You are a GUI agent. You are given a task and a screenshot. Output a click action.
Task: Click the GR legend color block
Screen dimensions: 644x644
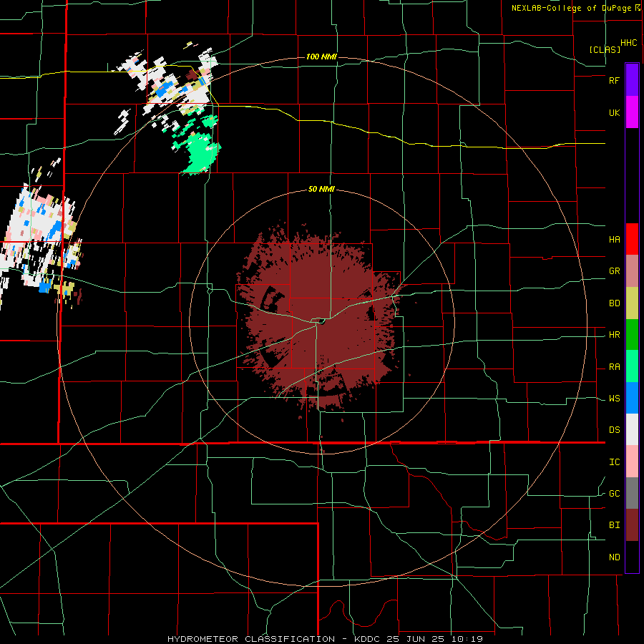(x=632, y=271)
